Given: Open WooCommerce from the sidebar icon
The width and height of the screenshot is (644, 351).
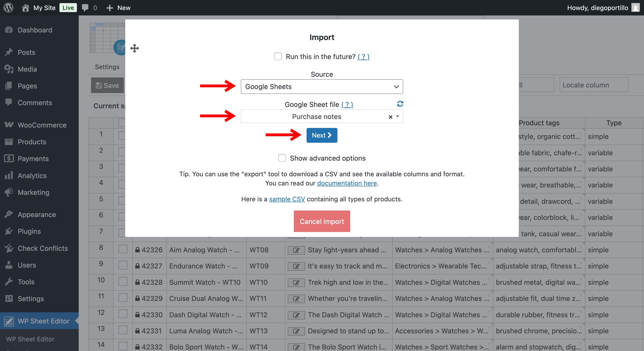Looking at the screenshot, I should pos(8,125).
